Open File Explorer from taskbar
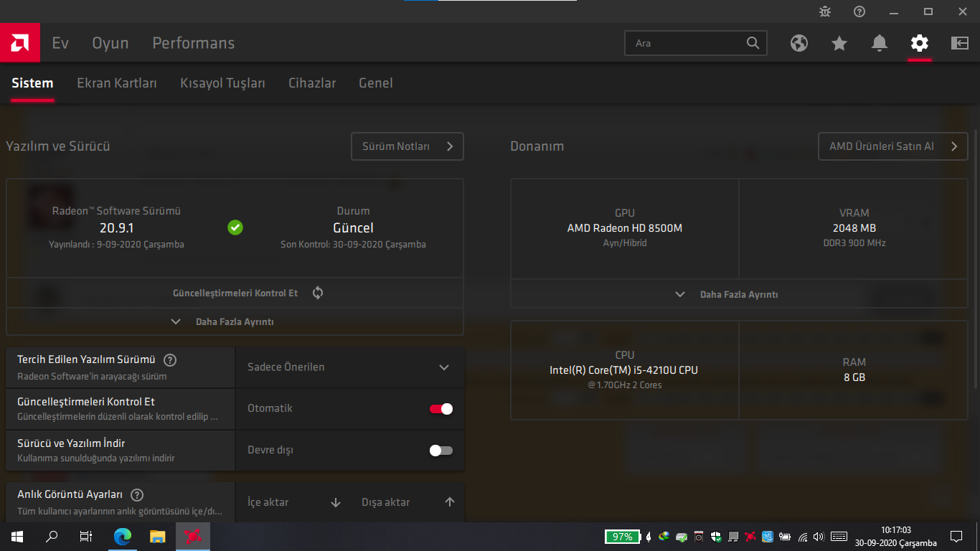The image size is (980, 551). pyautogui.click(x=157, y=537)
